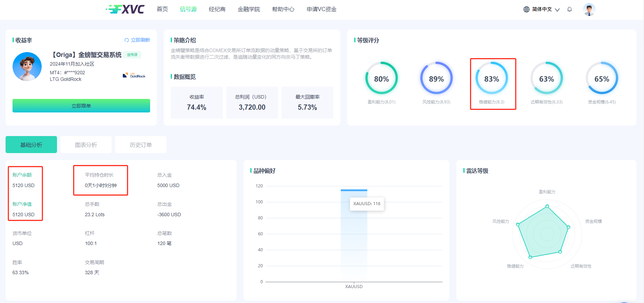Click the strategy name 金螃蟹交易系统

tap(86, 55)
